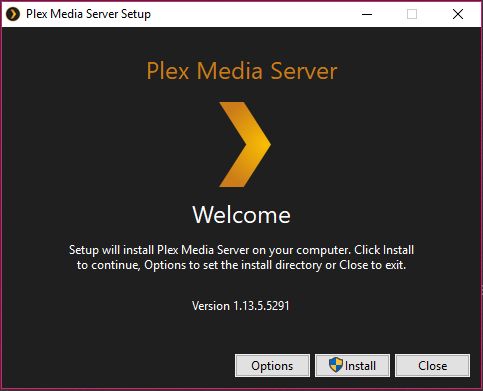Click the Plex Media Server Setup window title
This screenshot has height=391, width=483.
tap(88, 14)
